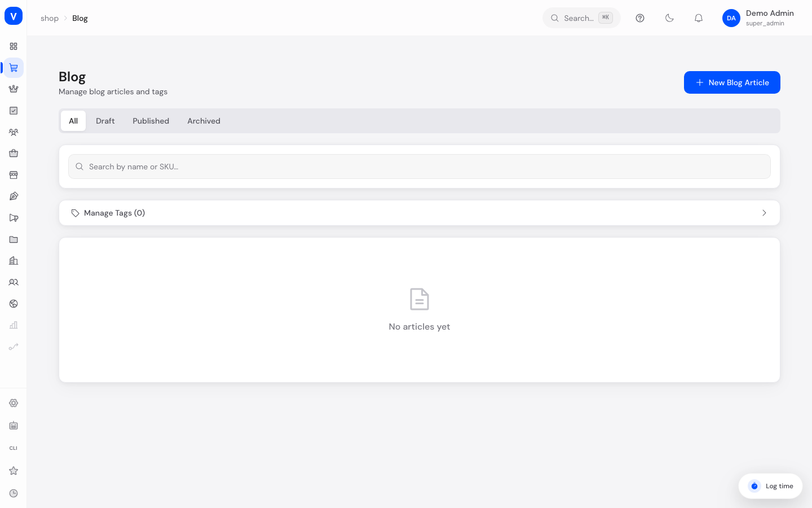Click the tag icon beside Manage Tags
The image size is (812, 508).
click(x=75, y=213)
